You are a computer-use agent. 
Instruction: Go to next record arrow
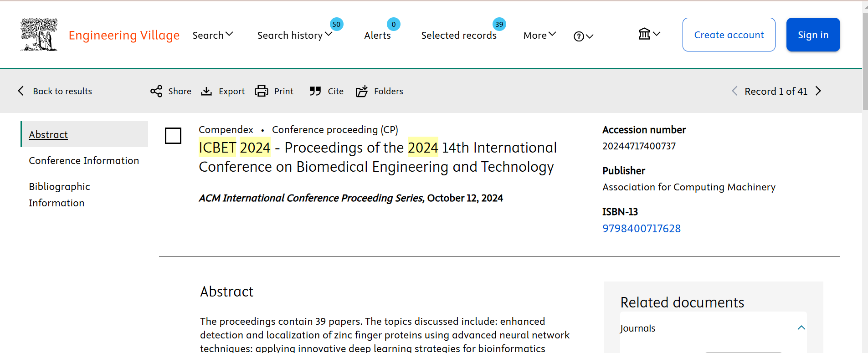click(x=818, y=91)
